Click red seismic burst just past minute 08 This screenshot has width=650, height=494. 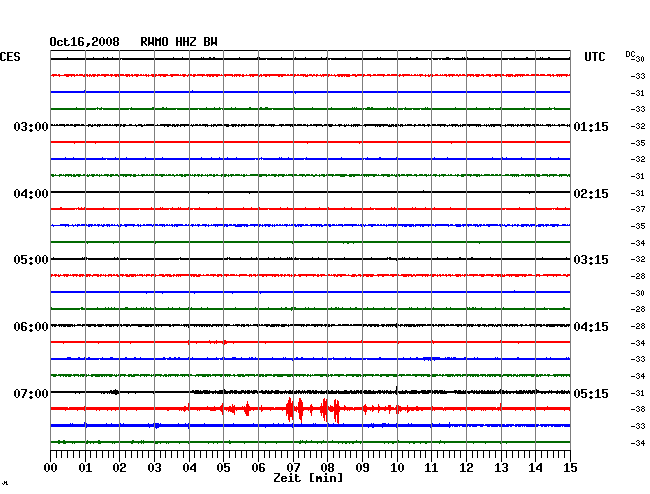coord(337,411)
